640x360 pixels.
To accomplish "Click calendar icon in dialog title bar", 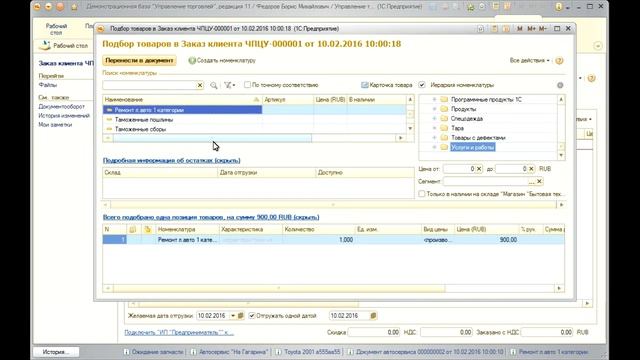I will click(x=506, y=29).
